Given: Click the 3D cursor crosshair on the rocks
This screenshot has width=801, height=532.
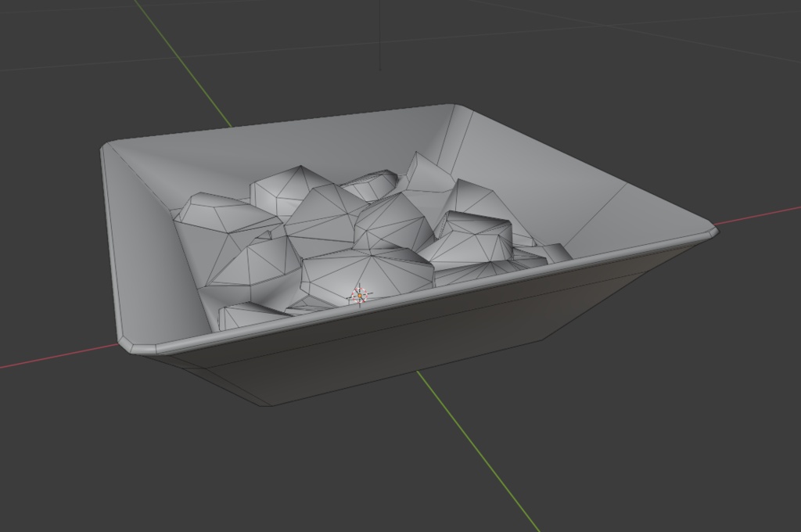Looking at the screenshot, I should (360, 296).
